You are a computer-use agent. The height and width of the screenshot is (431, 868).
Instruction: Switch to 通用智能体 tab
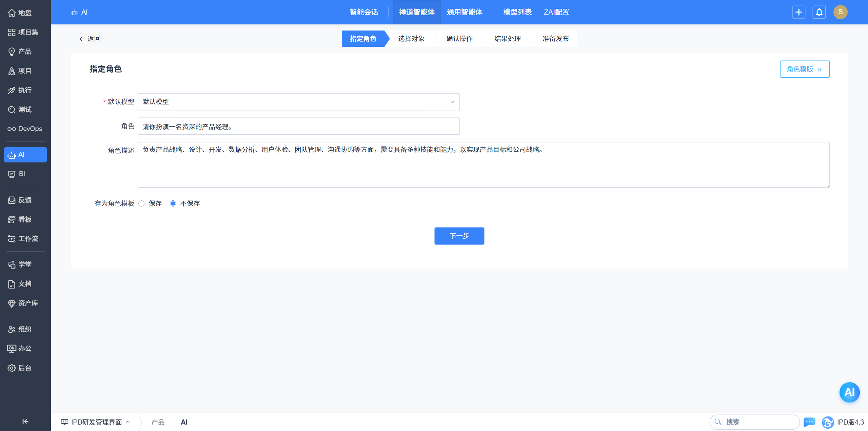[464, 12]
